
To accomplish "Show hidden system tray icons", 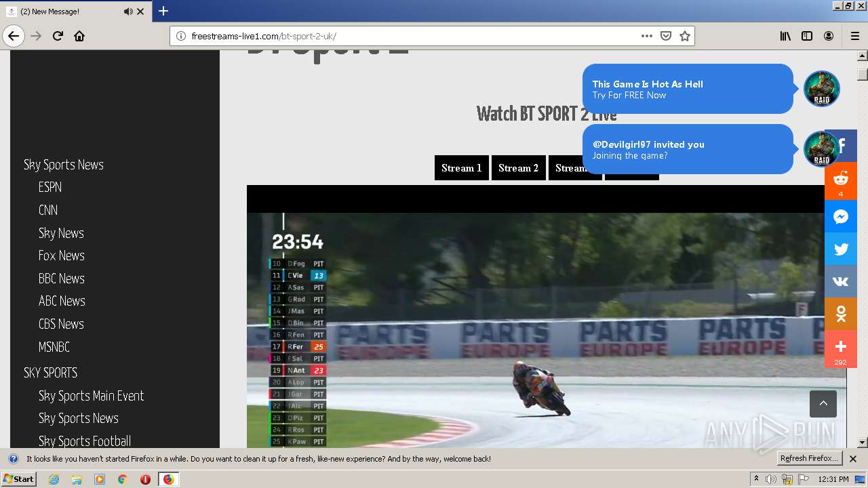I will point(757,479).
